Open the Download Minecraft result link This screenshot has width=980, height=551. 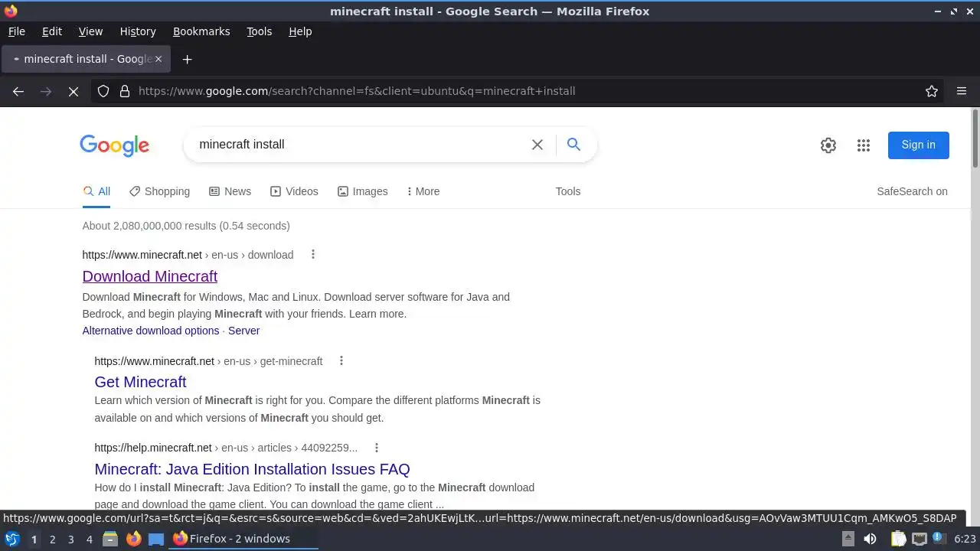(x=150, y=276)
